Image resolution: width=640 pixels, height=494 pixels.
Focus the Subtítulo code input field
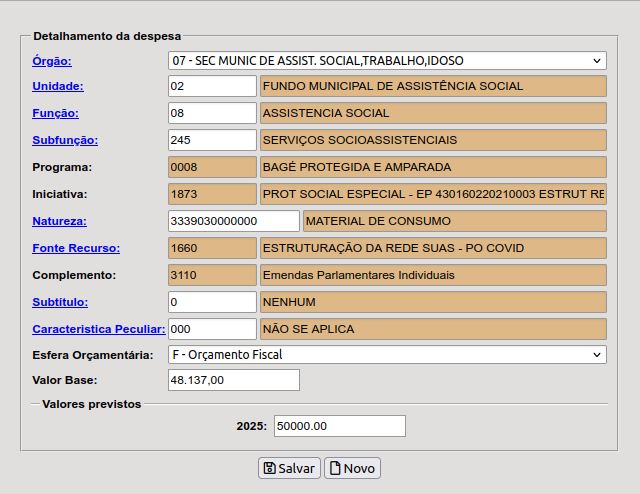click(x=212, y=301)
